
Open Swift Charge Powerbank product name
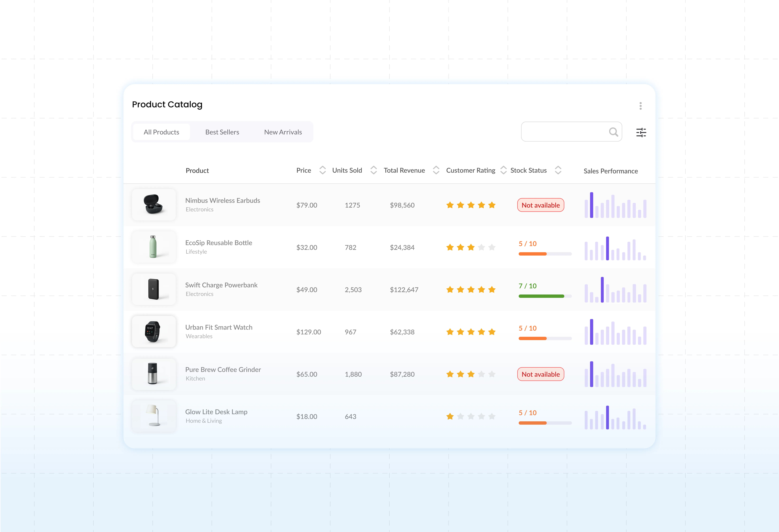(x=221, y=285)
